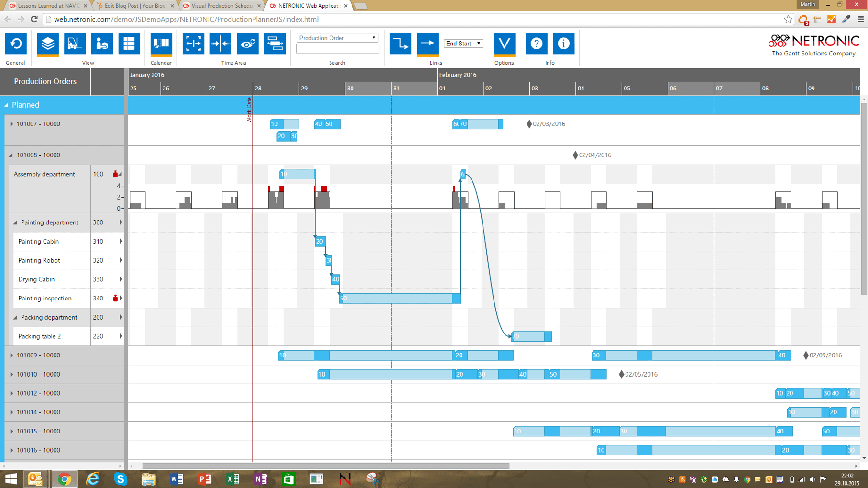Select the production orders layers view
Viewport: 868px width, 488px height.
(x=48, y=44)
